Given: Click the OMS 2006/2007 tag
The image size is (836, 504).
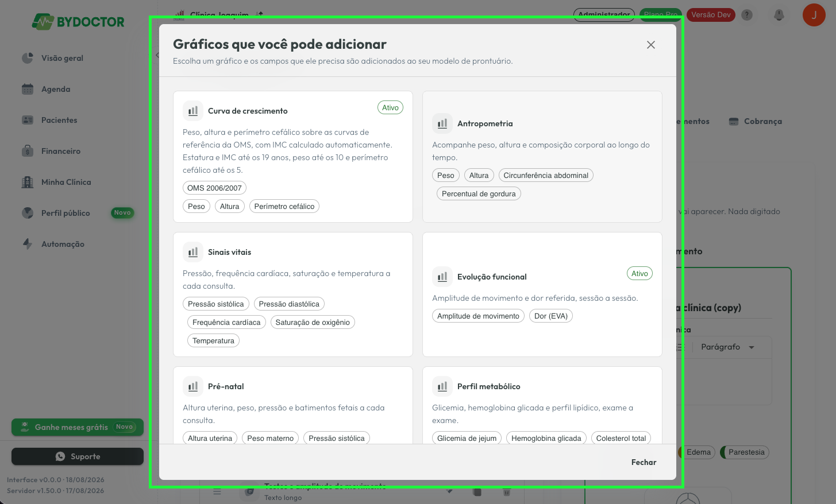Looking at the screenshot, I should pyautogui.click(x=214, y=188).
